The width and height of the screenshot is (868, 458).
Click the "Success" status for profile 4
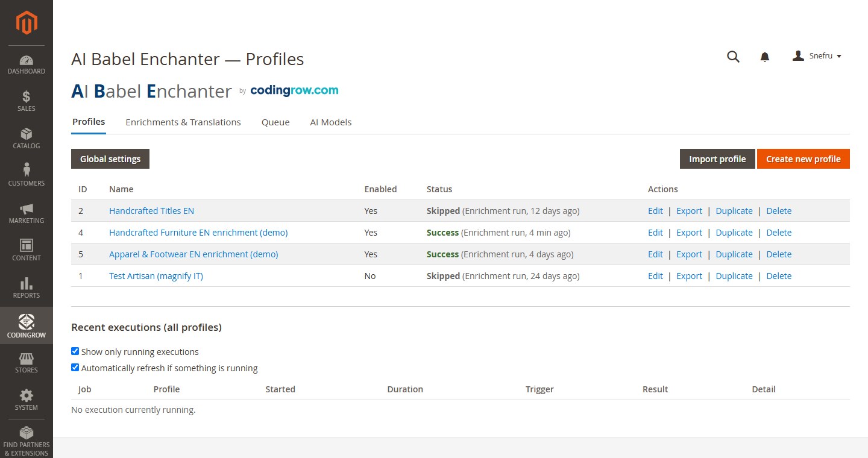point(442,233)
